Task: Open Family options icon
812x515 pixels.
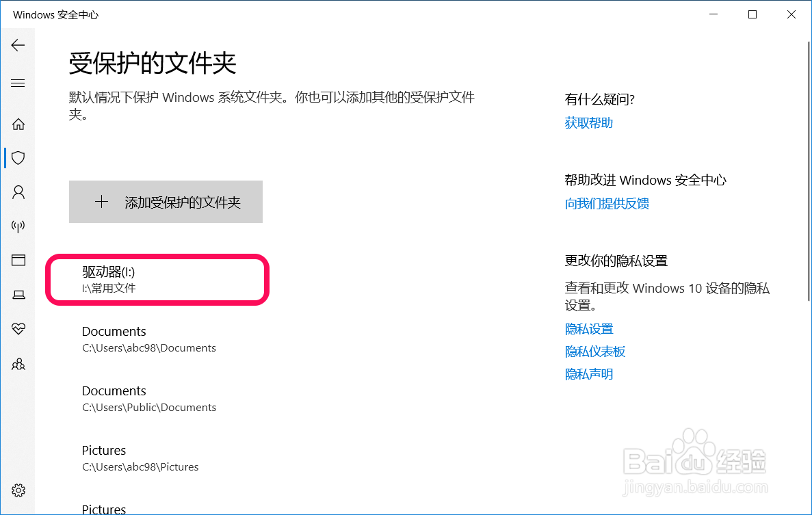Action: (18, 365)
